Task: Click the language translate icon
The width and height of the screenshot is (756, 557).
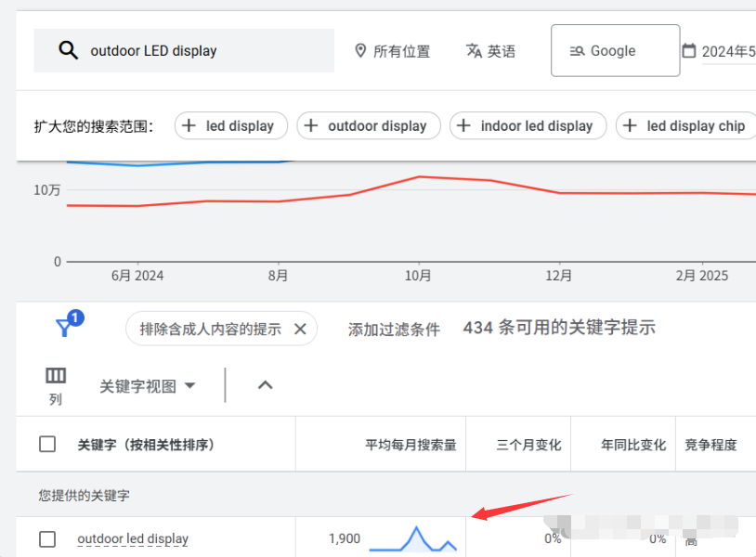Action: [474, 50]
